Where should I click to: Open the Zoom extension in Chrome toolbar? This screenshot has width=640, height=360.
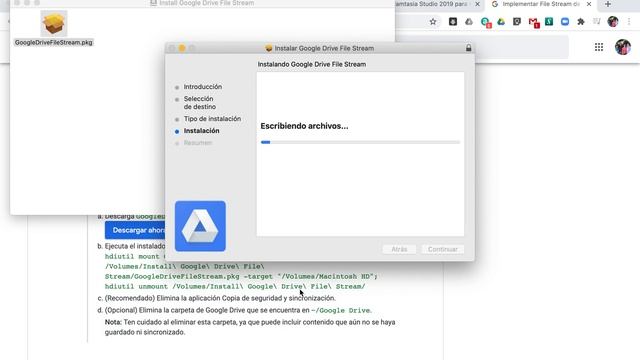click(565, 22)
